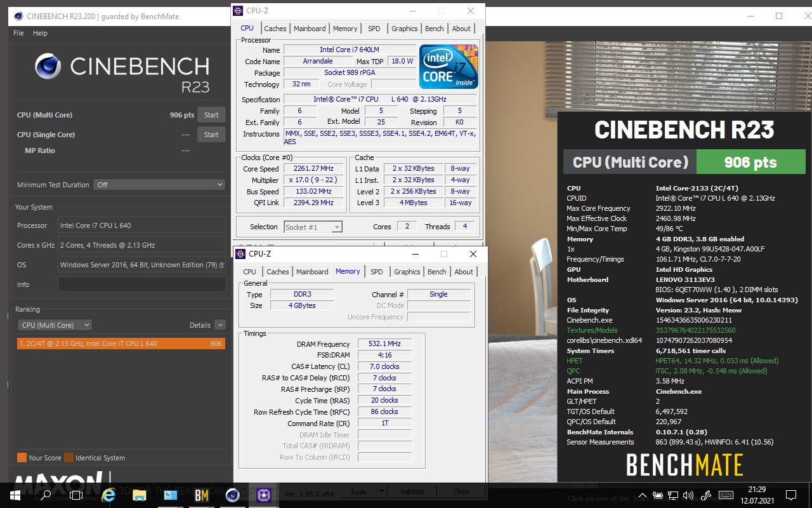Click the empty Info input field

[x=141, y=284]
